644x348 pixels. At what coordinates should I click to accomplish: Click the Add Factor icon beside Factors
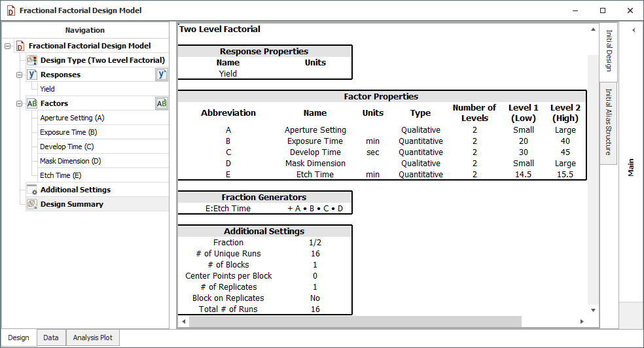tap(162, 103)
